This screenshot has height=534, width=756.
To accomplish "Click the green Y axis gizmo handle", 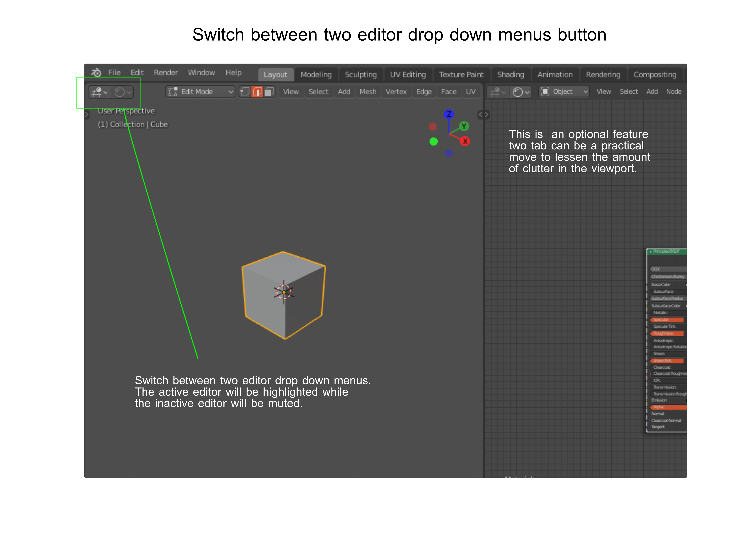I will [464, 126].
